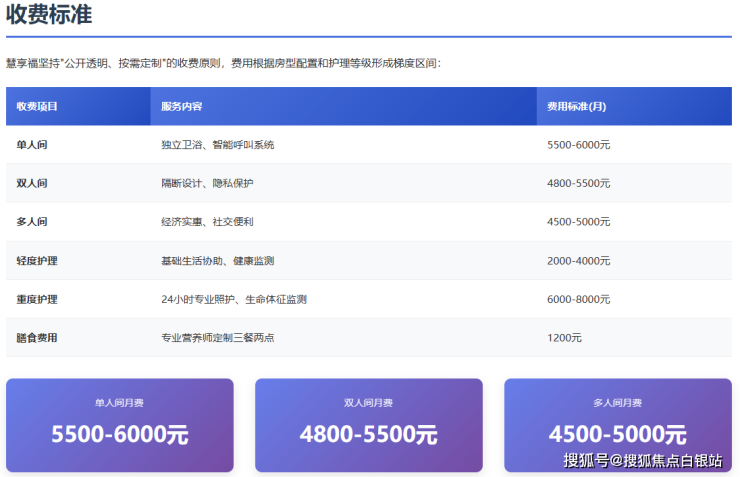Select the 单人间 row label in table
Screen dimensions: 740x477
click(32, 145)
